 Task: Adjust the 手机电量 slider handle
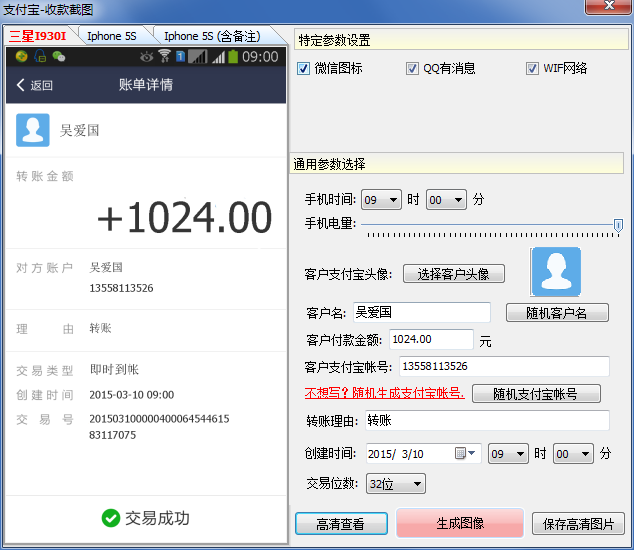(618, 225)
